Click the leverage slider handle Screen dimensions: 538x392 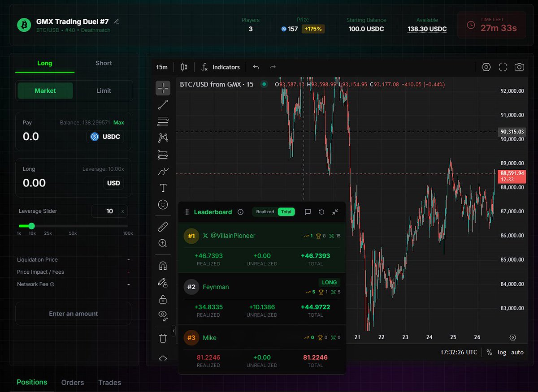pyautogui.click(x=31, y=226)
